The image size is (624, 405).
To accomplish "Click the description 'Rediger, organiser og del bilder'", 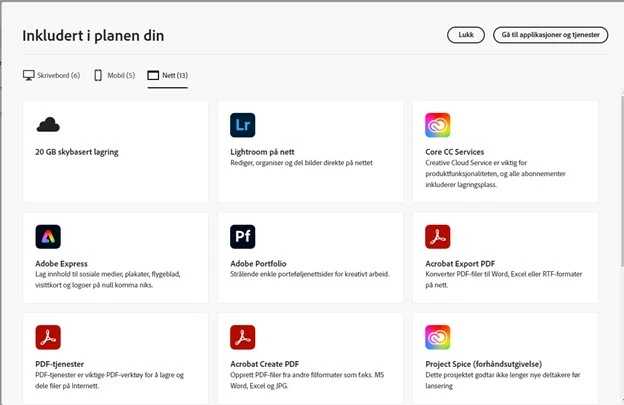I will [x=301, y=163].
